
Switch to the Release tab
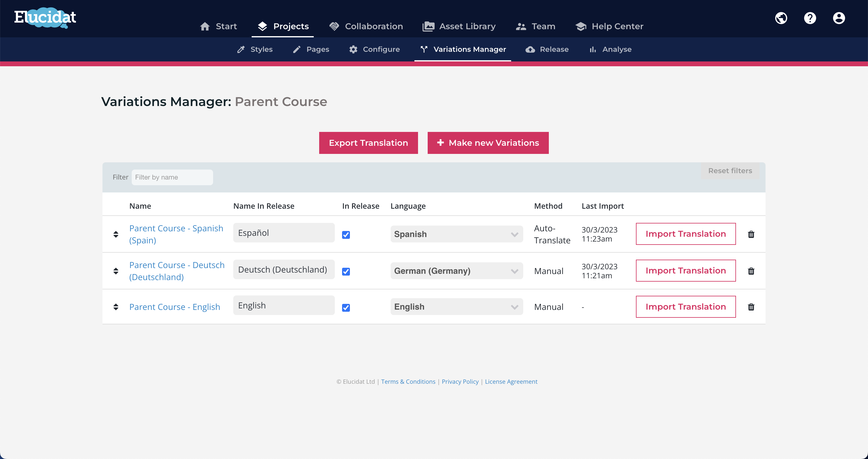tap(547, 49)
